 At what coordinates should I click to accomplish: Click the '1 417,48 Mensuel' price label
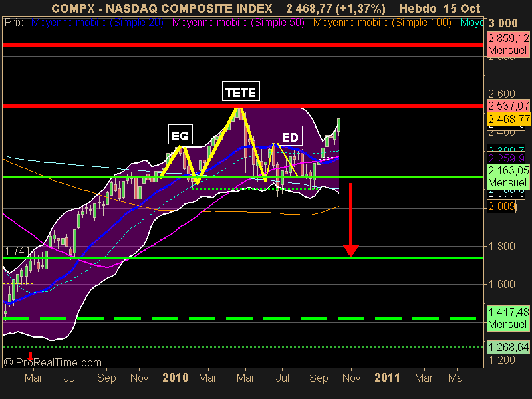[508, 318]
